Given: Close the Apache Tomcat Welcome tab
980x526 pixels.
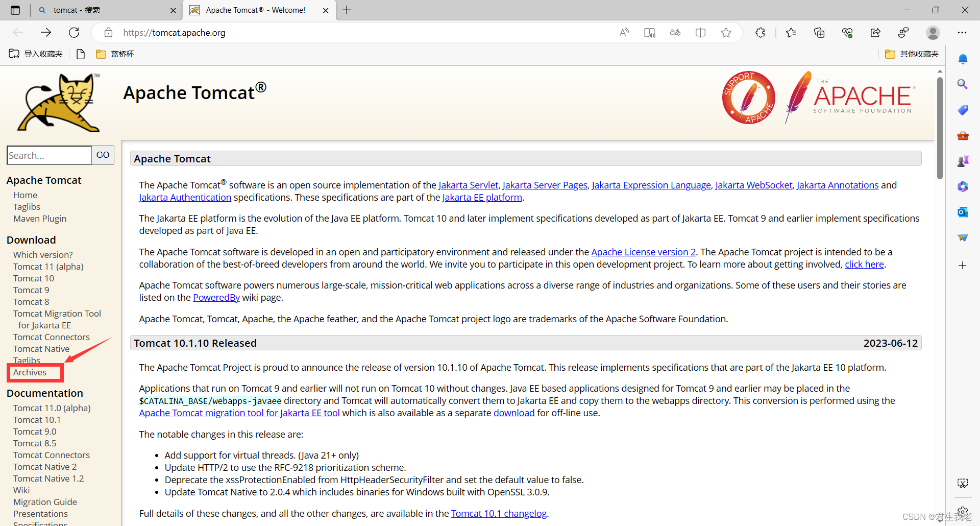Looking at the screenshot, I should [326, 10].
